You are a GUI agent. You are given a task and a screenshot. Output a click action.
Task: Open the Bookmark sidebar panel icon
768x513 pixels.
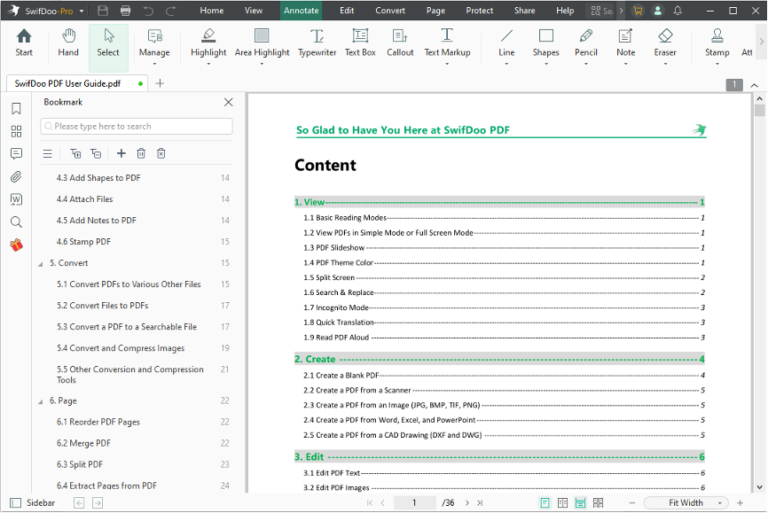pos(16,108)
